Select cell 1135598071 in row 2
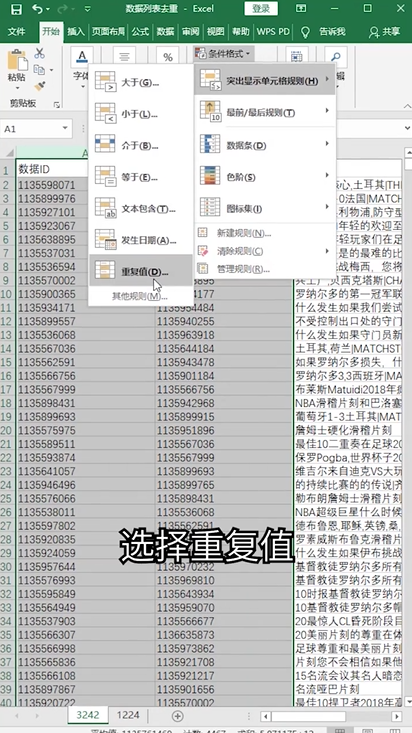The width and height of the screenshot is (412, 733). coord(52,185)
